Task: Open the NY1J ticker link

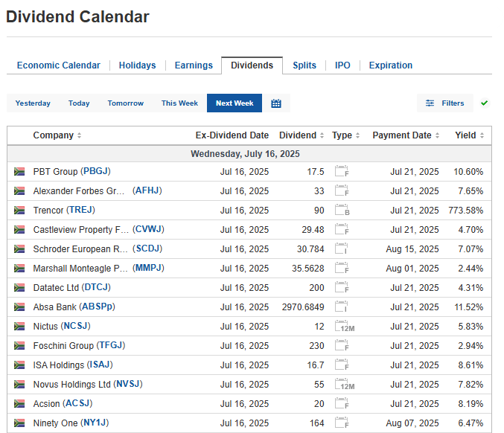Action: pos(95,423)
